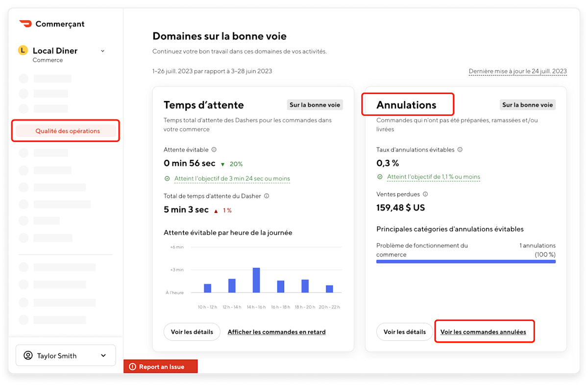Click the Taylor Smith profile icon

click(28, 356)
